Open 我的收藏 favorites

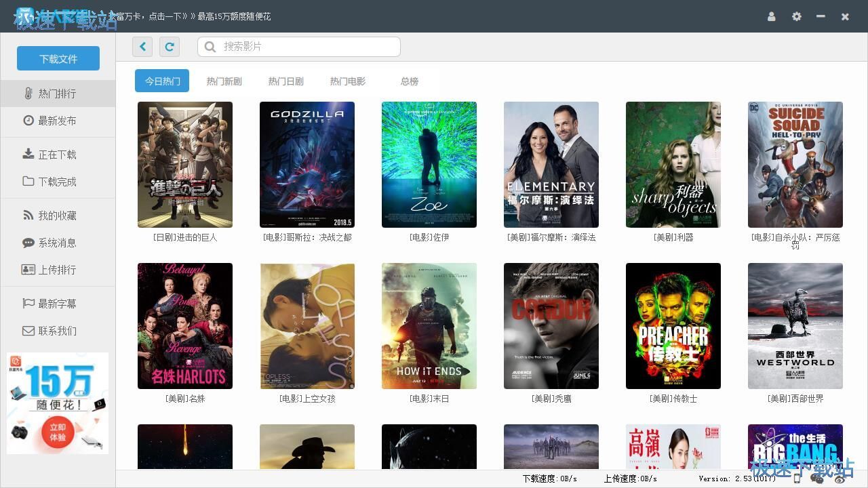pyautogui.click(x=58, y=216)
